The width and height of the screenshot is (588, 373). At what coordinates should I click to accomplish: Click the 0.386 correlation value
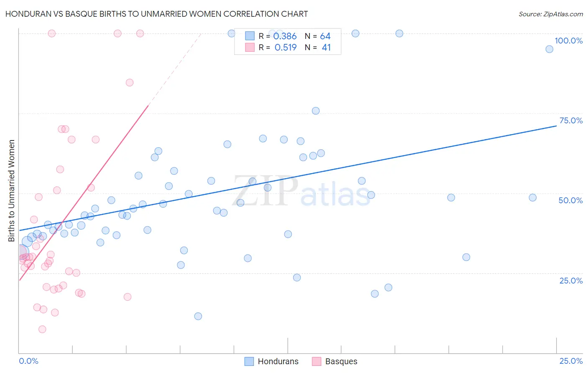[x=285, y=36]
